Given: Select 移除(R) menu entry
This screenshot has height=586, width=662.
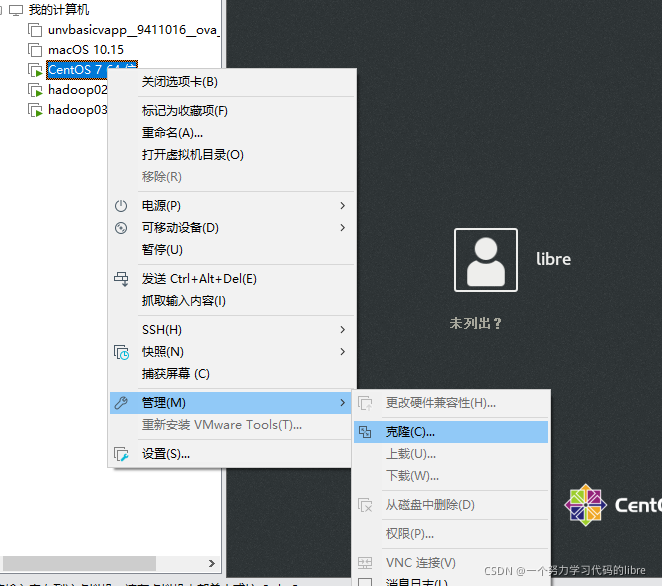Looking at the screenshot, I should [x=231, y=177].
